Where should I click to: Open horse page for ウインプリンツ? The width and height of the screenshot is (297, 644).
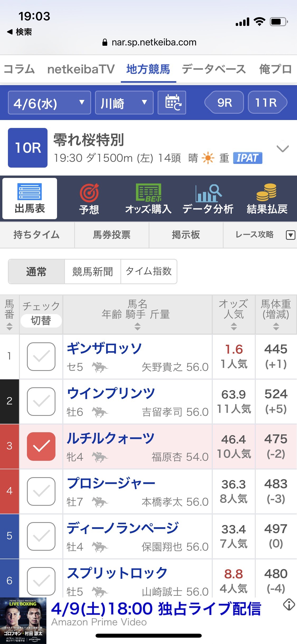tap(111, 393)
